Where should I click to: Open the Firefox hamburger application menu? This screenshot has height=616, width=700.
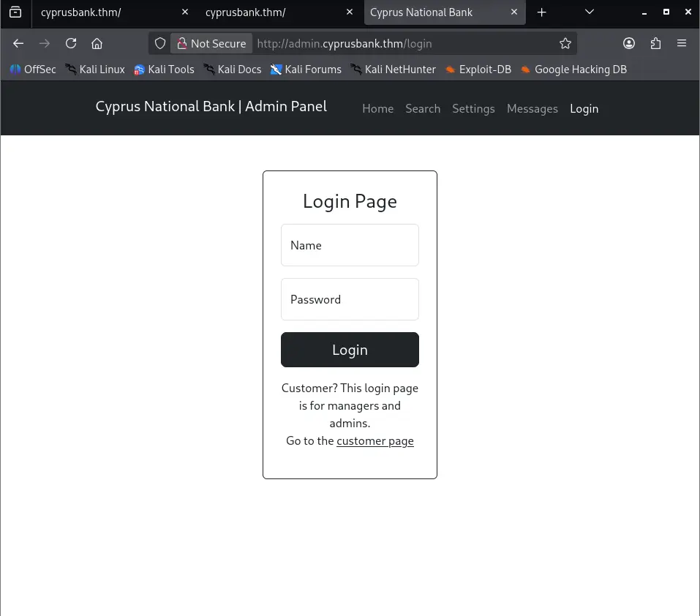tap(682, 44)
